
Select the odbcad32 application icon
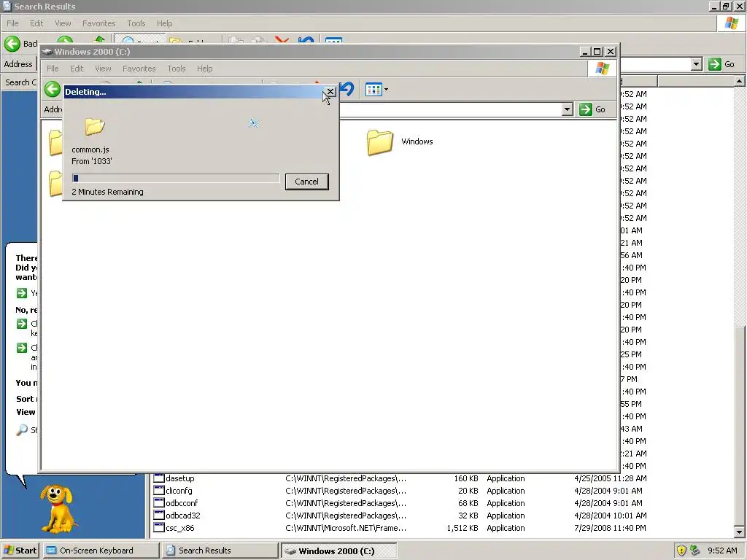point(158,516)
